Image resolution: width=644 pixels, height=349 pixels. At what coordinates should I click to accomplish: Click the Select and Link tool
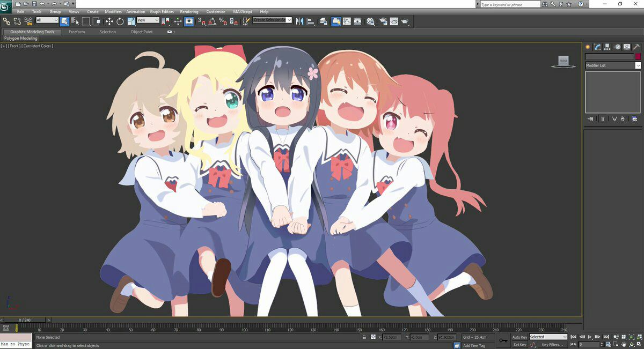(x=6, y=21)
